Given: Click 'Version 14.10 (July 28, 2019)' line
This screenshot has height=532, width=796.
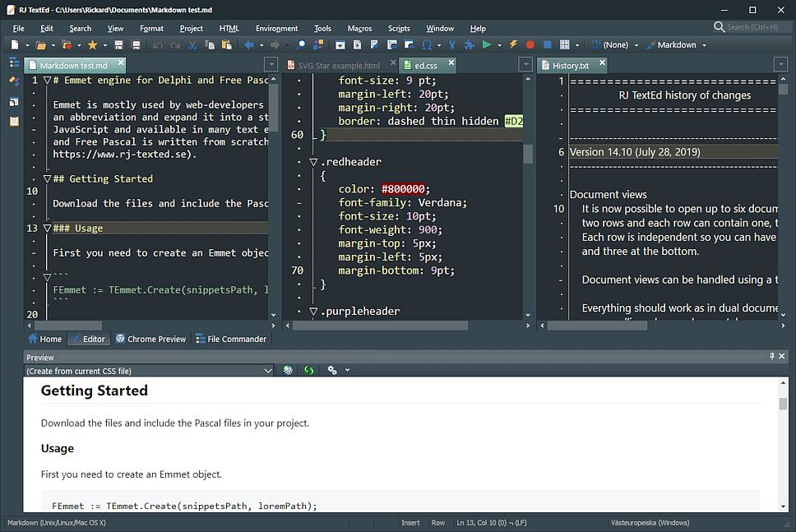Looking at the screenshot, I should (x=635, y=152).
